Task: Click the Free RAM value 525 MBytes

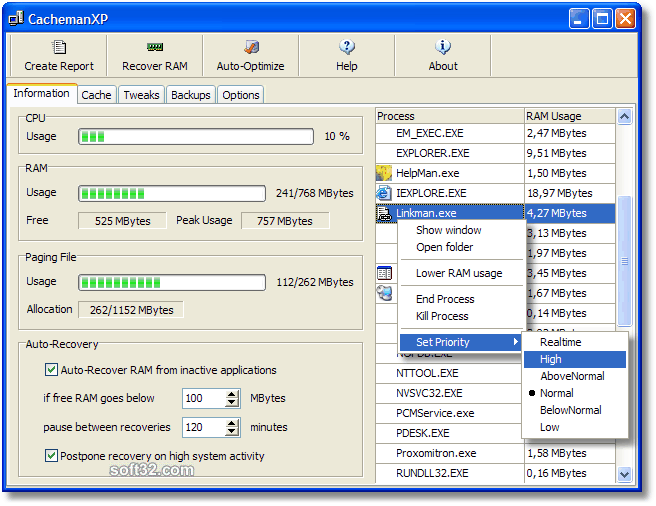Action: 122,221
